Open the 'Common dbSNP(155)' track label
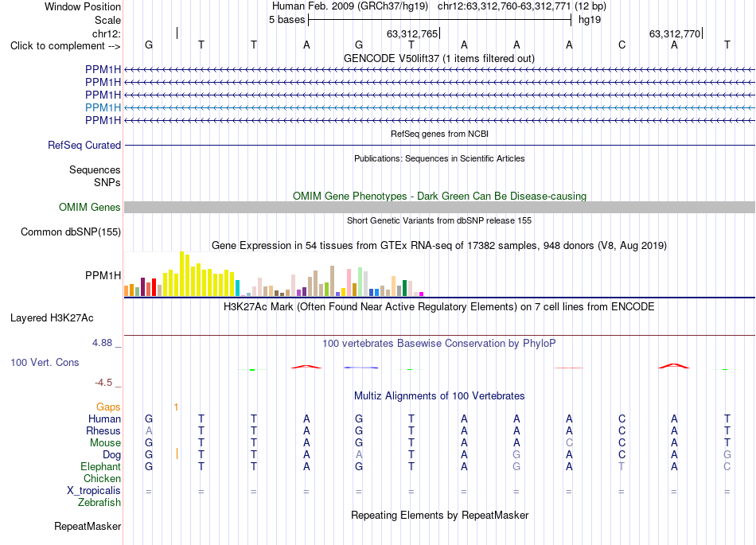 70,232
